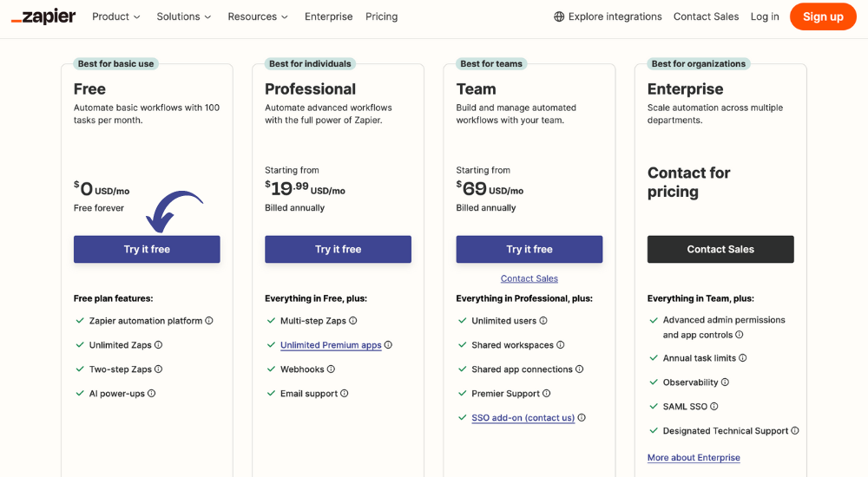Click Contact Sales in the top navigation
The width and height of the screenshot is (868, 477).
click(x=706, y=16)
